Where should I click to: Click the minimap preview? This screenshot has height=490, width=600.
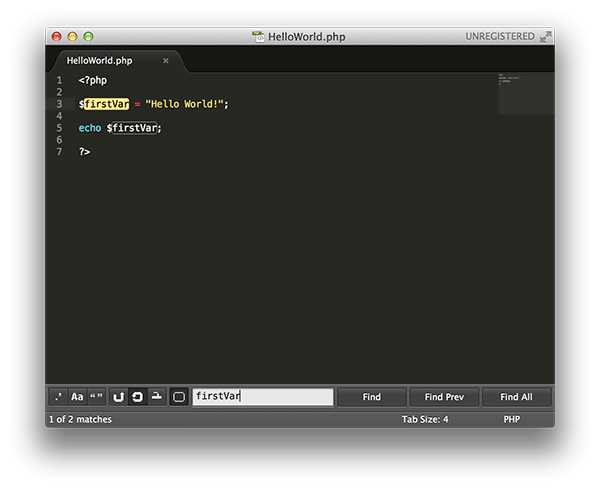[x=526, y=94]
